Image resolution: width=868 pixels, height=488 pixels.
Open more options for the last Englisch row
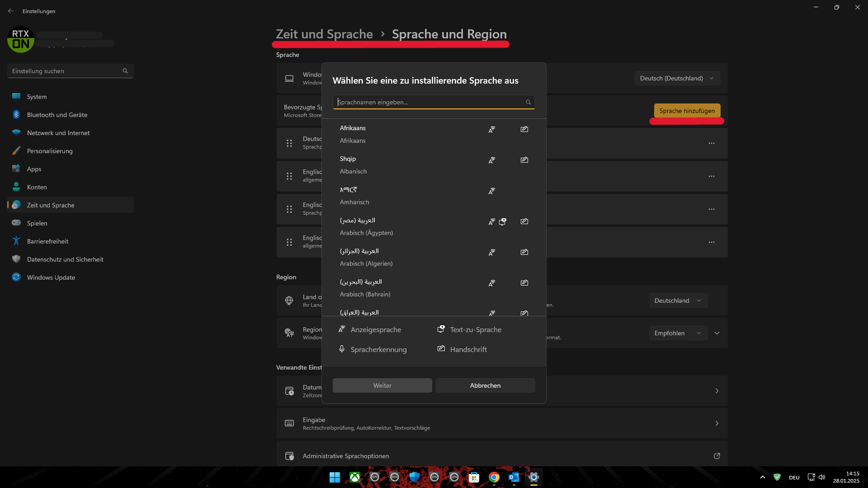pyautogui.click(x=712, y=242)
